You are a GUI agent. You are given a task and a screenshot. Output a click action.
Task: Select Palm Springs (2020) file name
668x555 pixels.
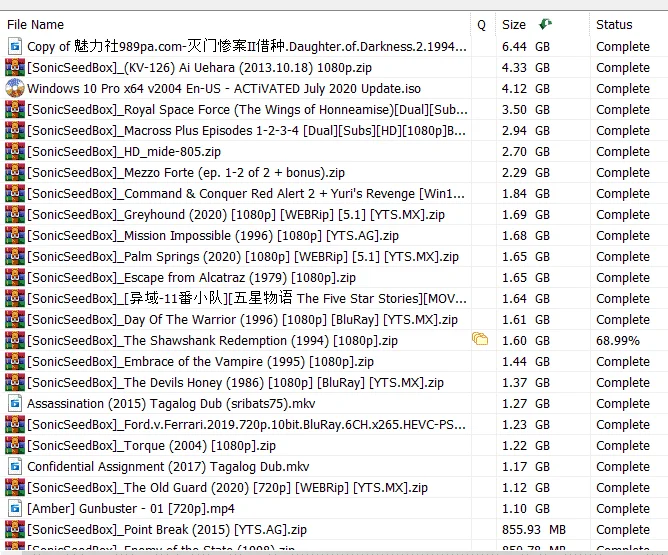coord(243,257)
